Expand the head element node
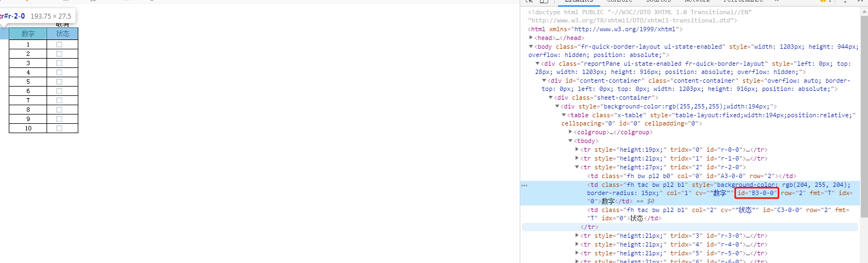This screenshot has height=263, width=868. point(531,38)
